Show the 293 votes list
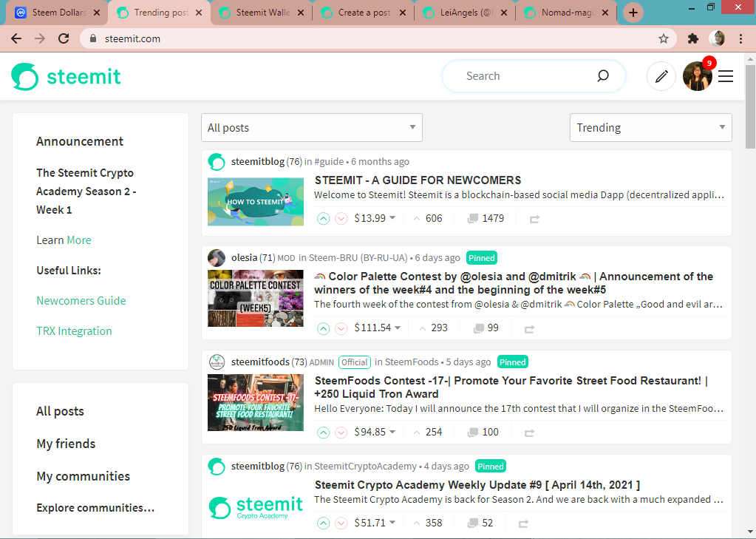Viewport: 756px width, 539px height. coord(433,328)
